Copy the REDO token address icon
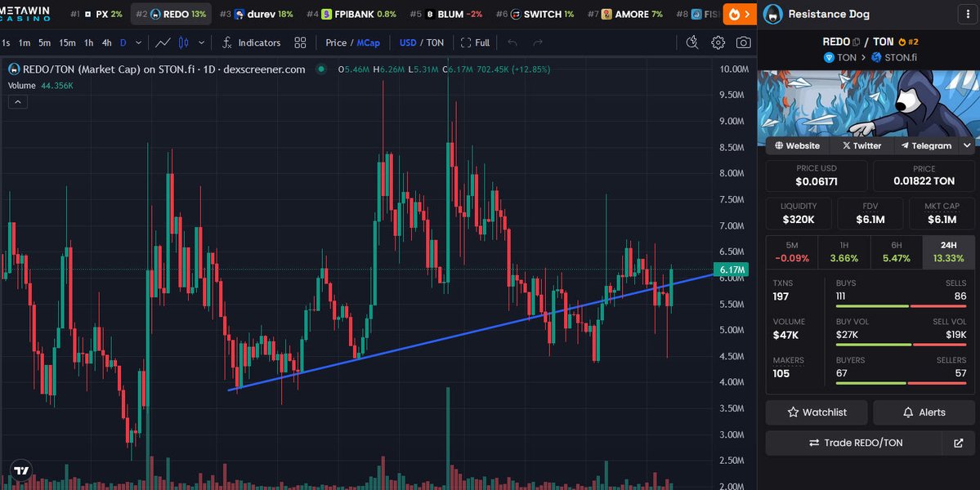The image size is (980, 490). pyautogui.click(x=857, y=42)
